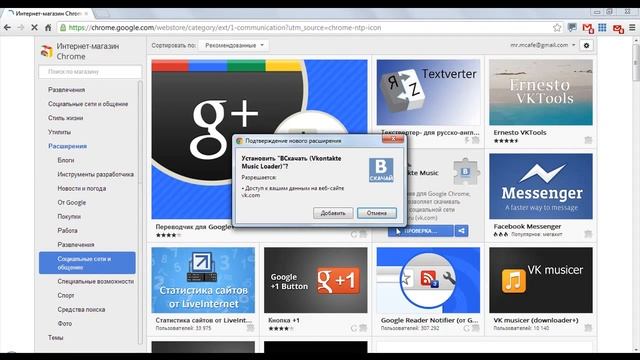Click the red mail extension icon near menu
Image resolution: width=640 pixels, height=360 pixels.
[618, 29]
